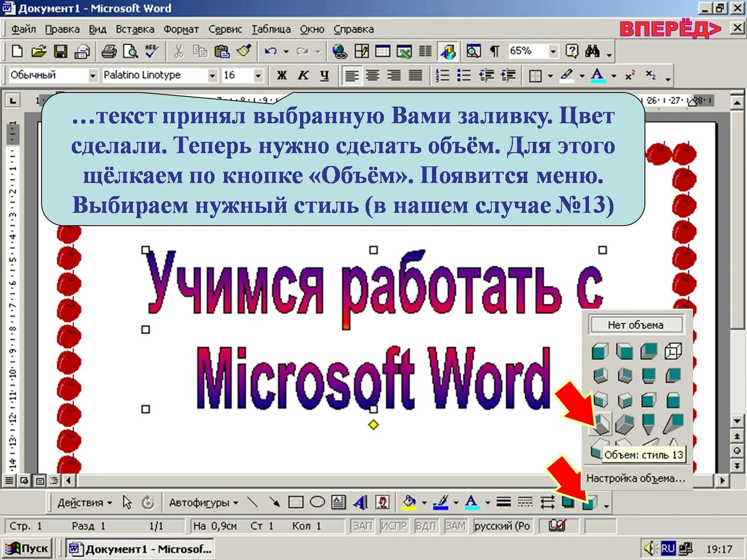The image size is (747, 560).
Task: Open the Вставка menu
Action: [x=135, y=29]
